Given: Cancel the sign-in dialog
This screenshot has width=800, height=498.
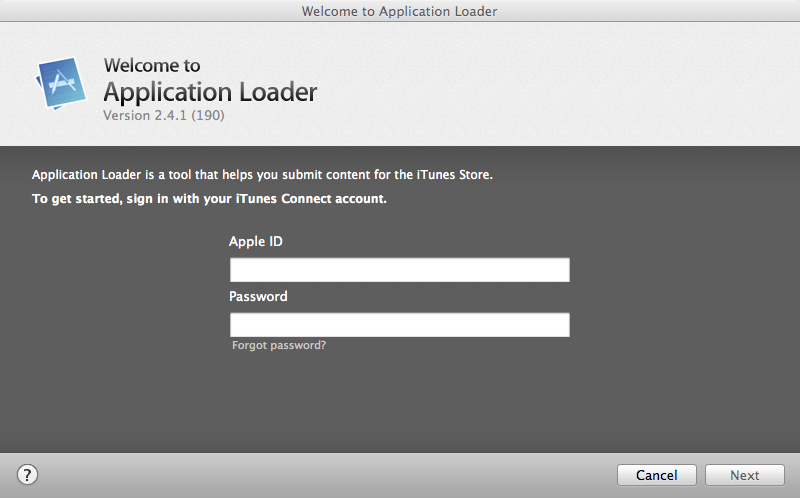Looking at the screenshot, I should pyautogui.click(x=657, y=475).
